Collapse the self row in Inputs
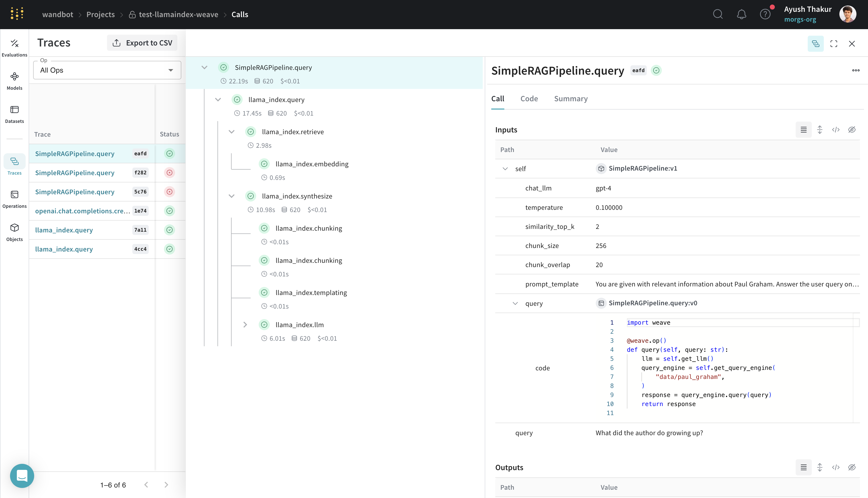 coord(505,169)
